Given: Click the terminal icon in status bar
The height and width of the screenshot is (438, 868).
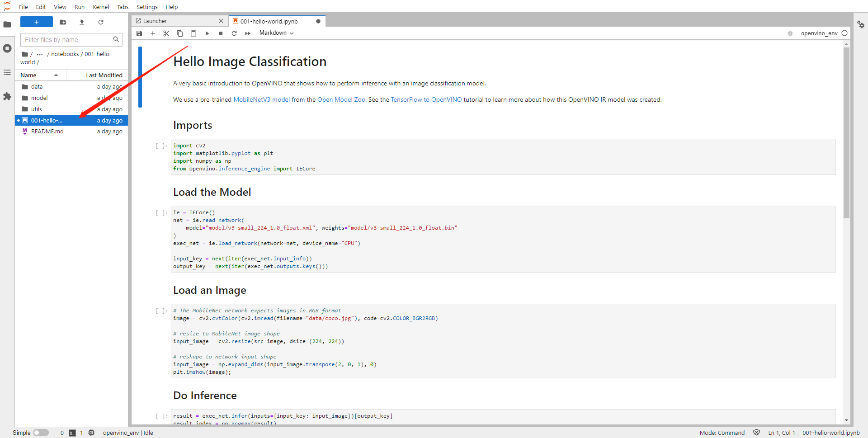Looking at the screenshot, I should coord(72,433).
